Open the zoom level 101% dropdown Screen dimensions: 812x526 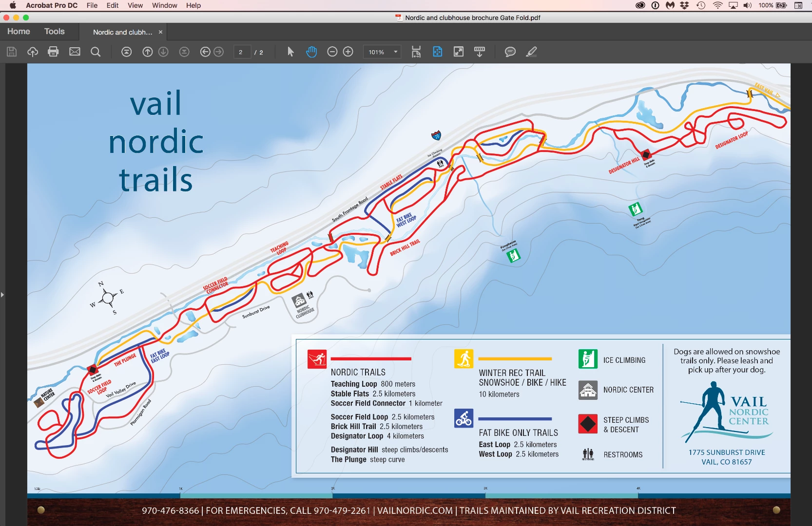click(x=382, y=52)
